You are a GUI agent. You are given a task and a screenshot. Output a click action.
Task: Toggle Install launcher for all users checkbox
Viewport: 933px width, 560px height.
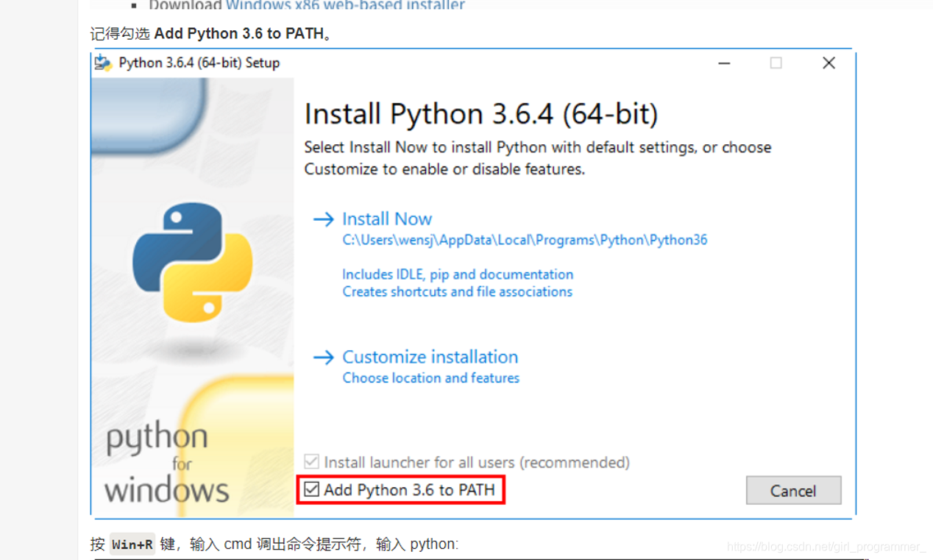312,462
